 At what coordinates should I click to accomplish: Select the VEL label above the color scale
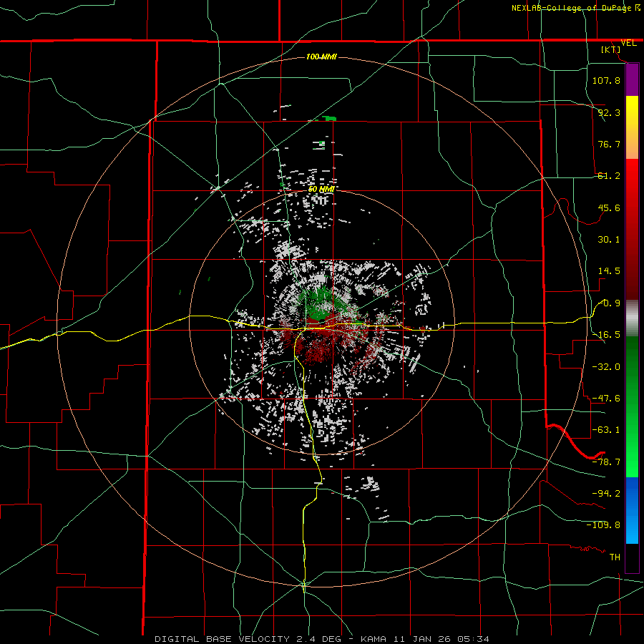click(628, 43)
